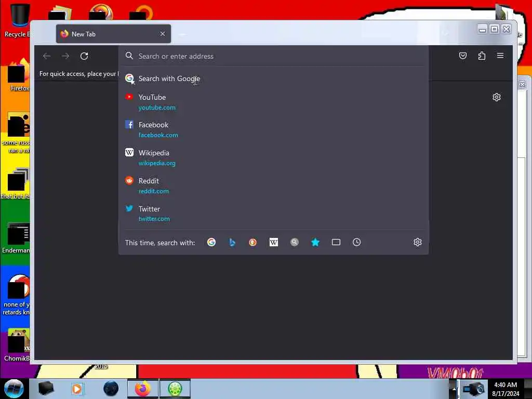Open the Firefox hamburger application menu

pyautogui.click(x=500, y=56)
